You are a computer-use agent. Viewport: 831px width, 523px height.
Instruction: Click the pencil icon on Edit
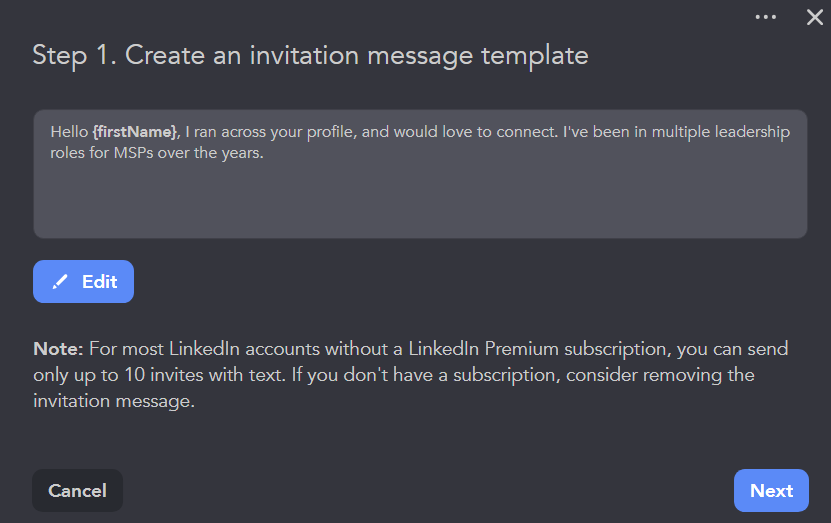coord(60,282)
